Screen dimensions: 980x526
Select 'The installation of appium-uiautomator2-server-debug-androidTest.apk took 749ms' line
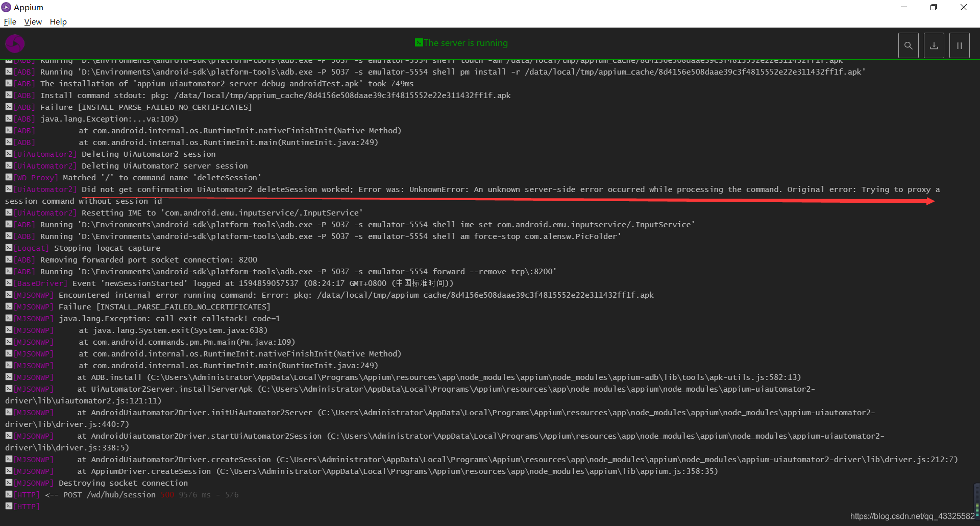227,84
